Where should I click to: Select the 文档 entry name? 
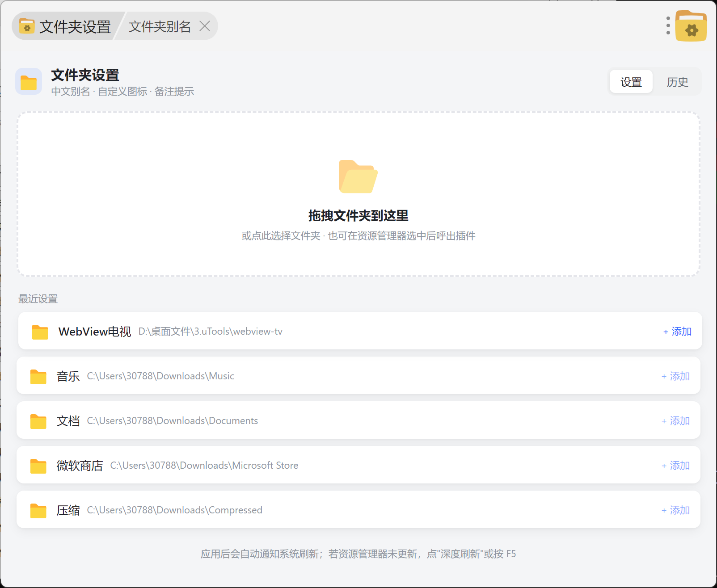[x=68, y=420]
